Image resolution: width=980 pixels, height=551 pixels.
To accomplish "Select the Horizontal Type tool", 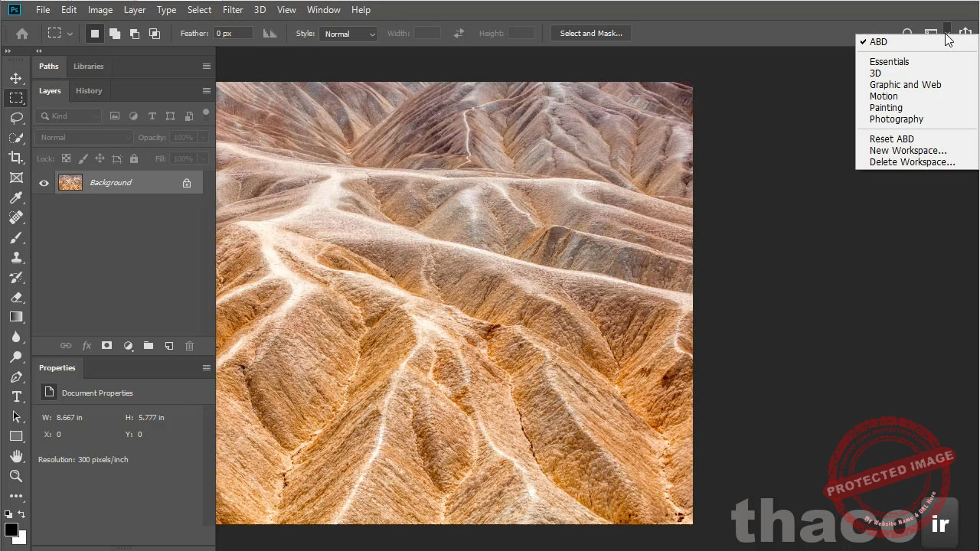I will [x=16, y=396].
